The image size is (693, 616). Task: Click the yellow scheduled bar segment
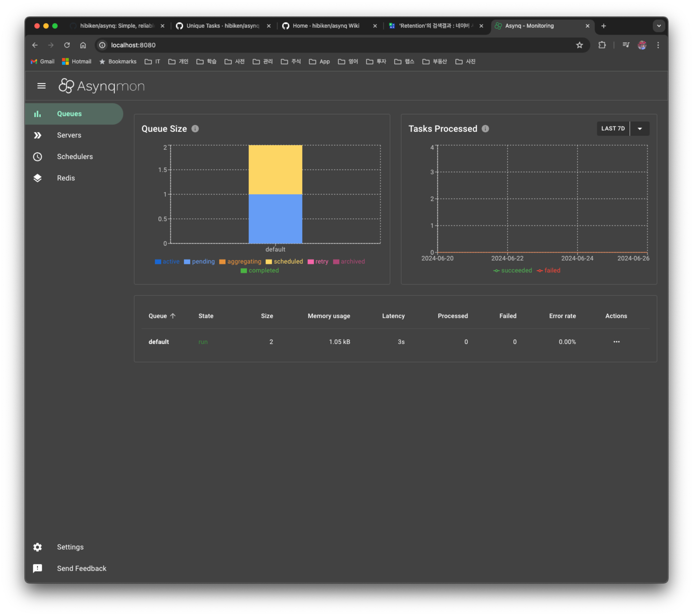(275, 170)
